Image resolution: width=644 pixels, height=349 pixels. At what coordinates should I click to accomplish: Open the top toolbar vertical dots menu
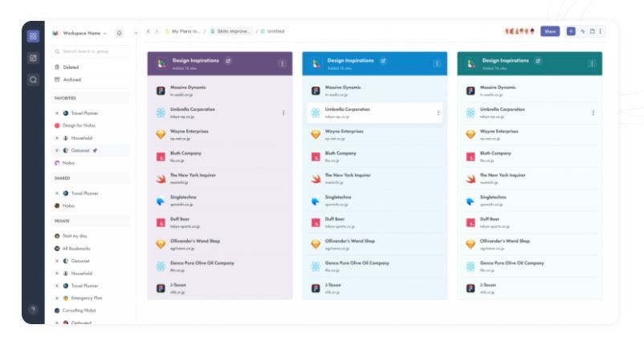click(601, 31)
